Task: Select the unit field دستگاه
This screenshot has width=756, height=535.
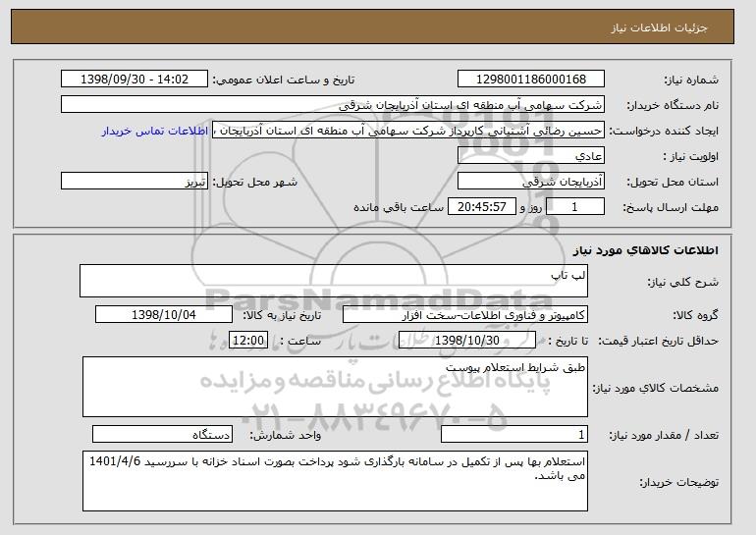Action: tap(162, 434)
